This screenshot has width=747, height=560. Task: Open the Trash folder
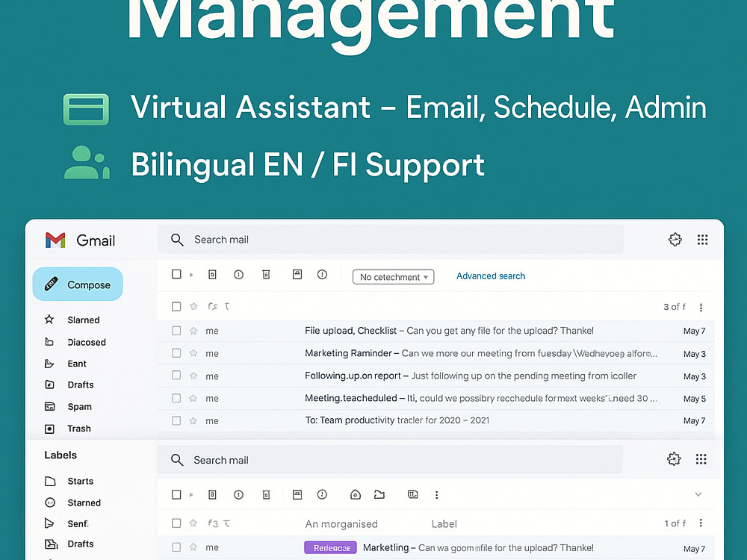(x=79, y=429)
